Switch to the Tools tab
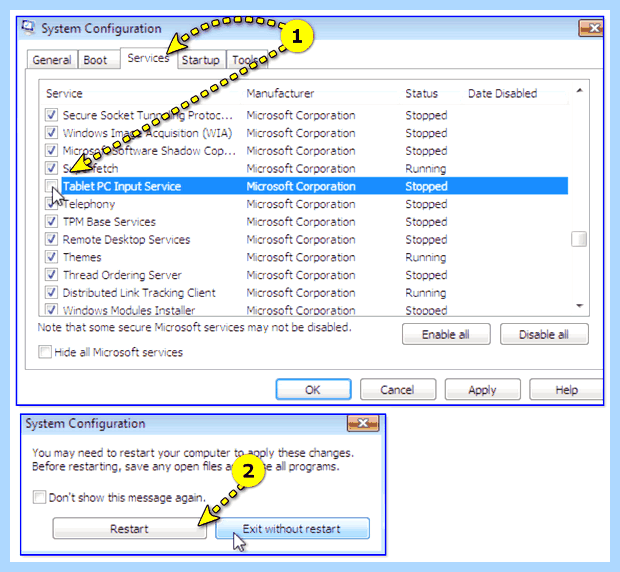The image size is (620, 572). (x=247, y=60)
